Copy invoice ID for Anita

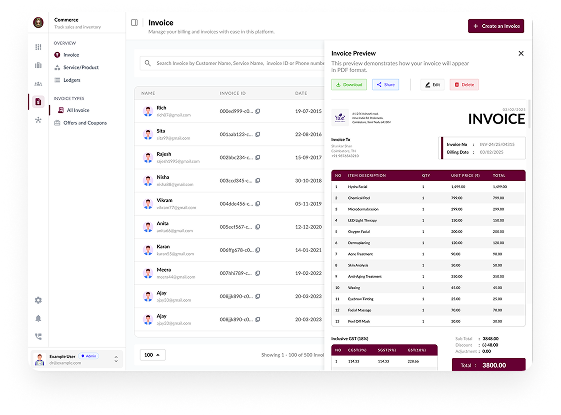(x=258, y=227)
